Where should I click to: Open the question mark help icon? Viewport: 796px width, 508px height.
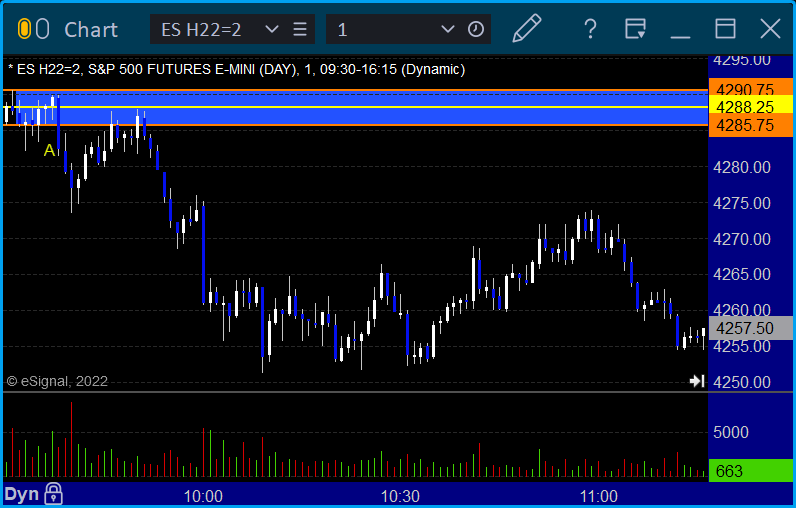[590, 29]
